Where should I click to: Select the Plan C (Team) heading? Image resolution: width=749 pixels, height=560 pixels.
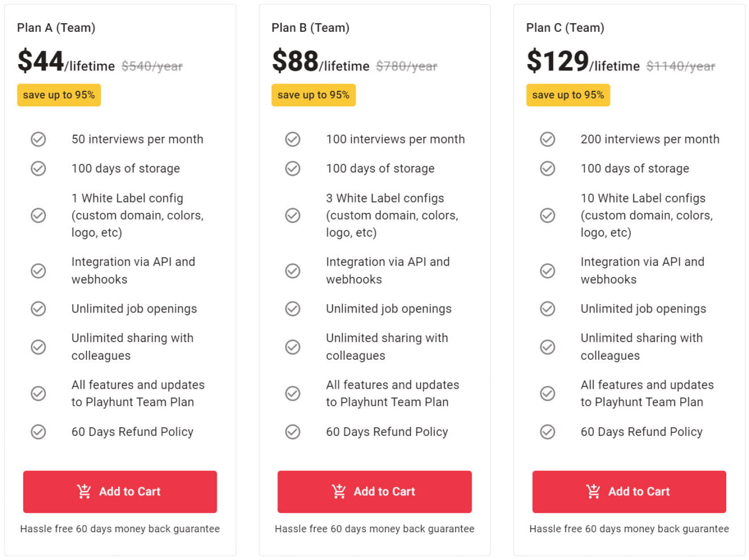[564, 27]
